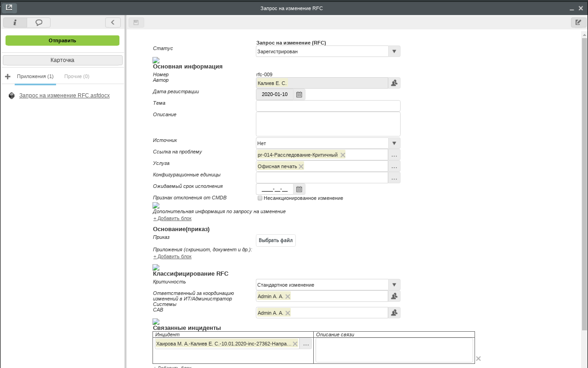Viewport: 588px width, 368px height.
Task: Remove Admin A. A. from CAB field
Action: coord(288,313)
